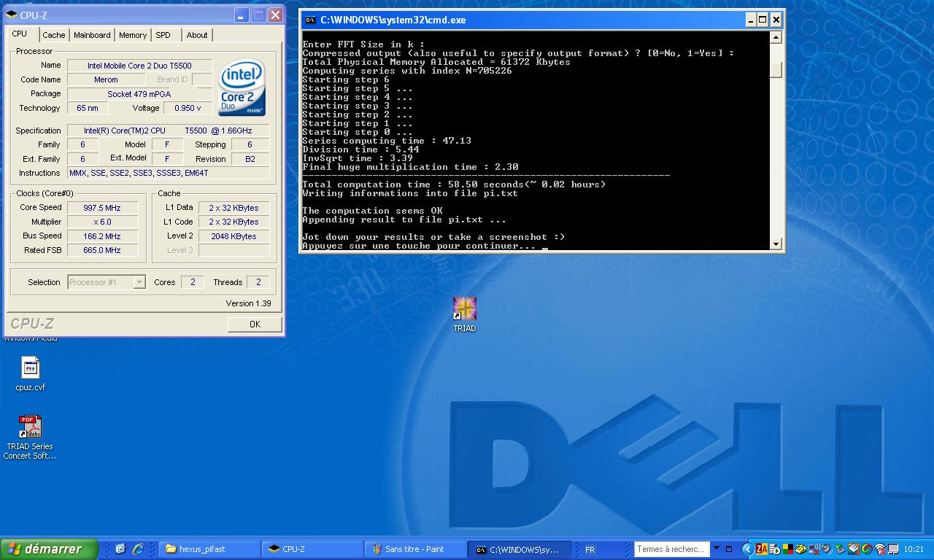Click the Series computing time : 47.13 line

click(x=387, y=141)
